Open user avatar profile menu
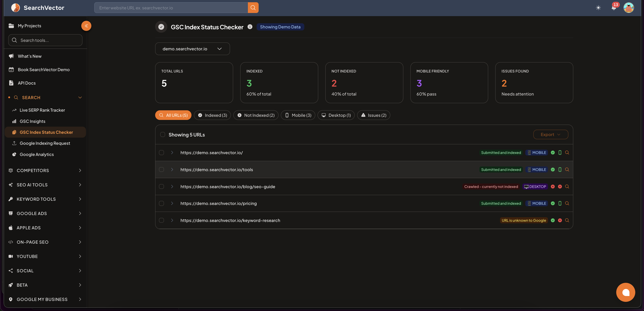 click(629, 8)
